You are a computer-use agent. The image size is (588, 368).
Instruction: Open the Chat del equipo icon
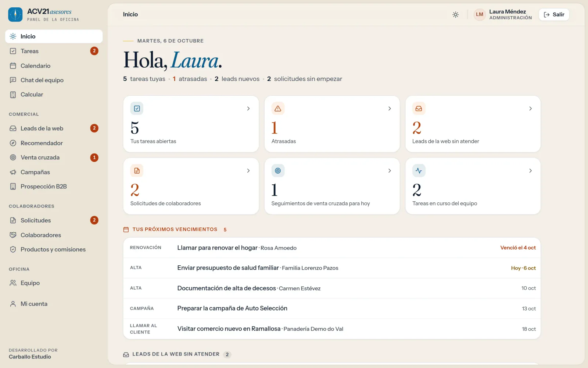click(x=13, y=80)
